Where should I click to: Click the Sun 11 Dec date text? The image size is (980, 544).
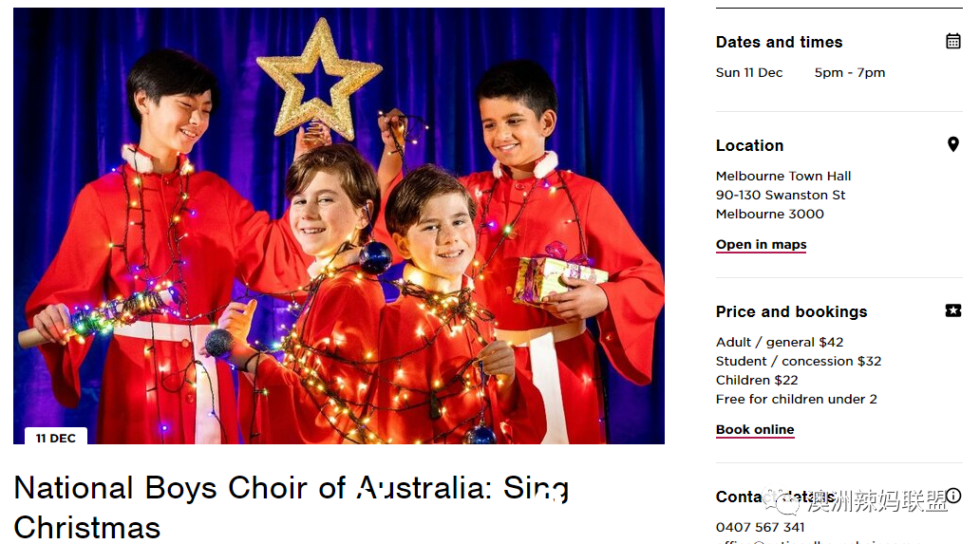748,72
